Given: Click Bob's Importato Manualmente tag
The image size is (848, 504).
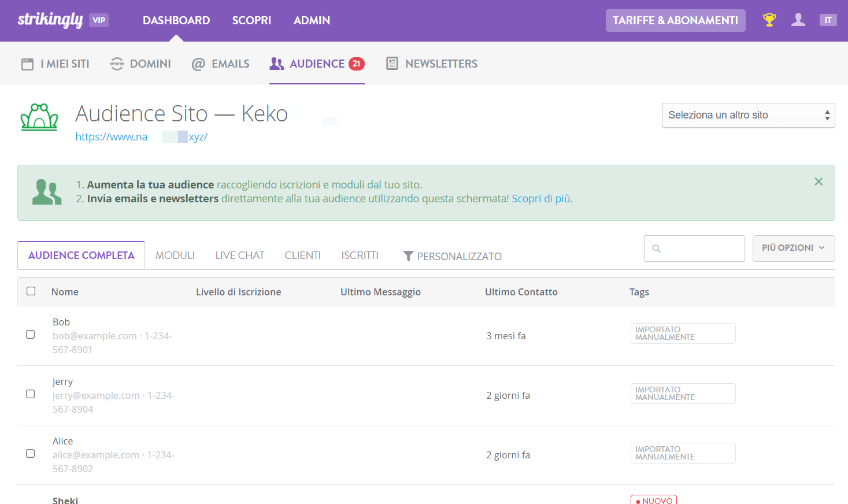Looking at the screenshot, I should point(683,333).
